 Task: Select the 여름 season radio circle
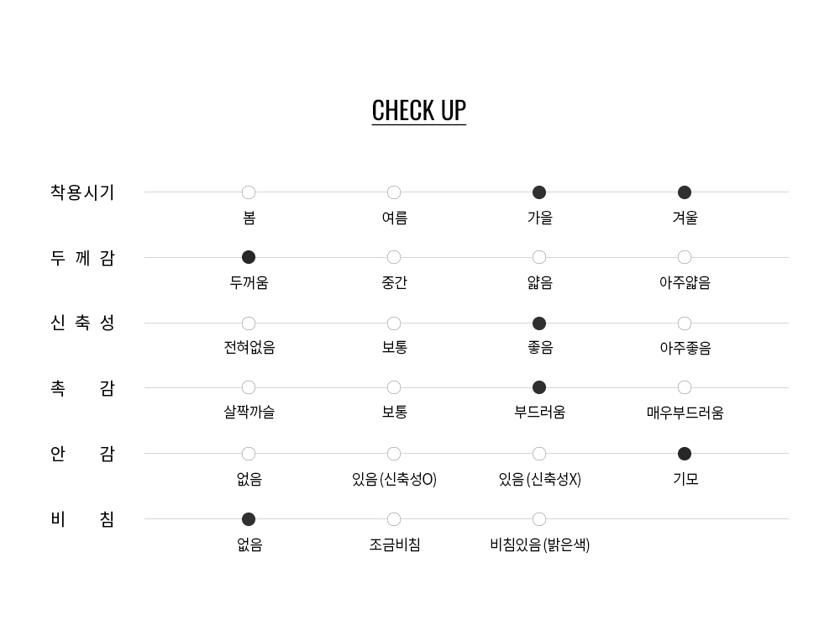[394, 192]
